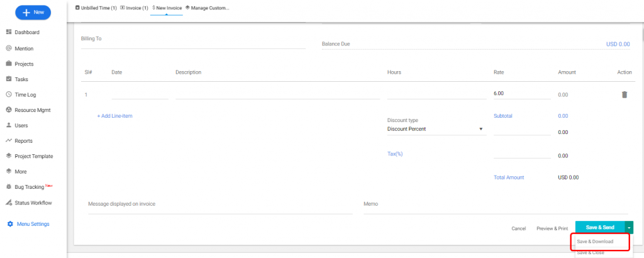Open Reports menu label
644x258 pixels.
click(x=23, y=141)
